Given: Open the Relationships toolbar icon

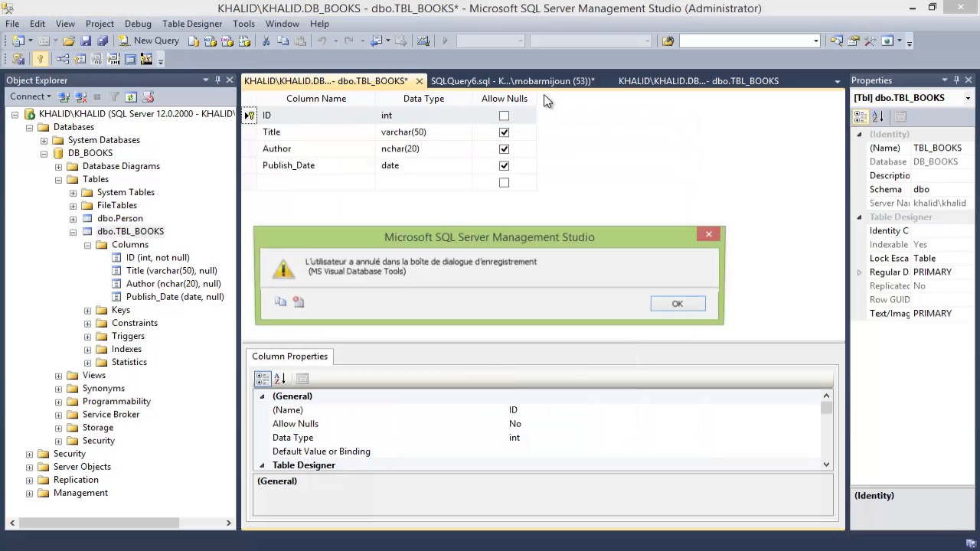Looking at the screenshot, I should click(x=63, y=59).
